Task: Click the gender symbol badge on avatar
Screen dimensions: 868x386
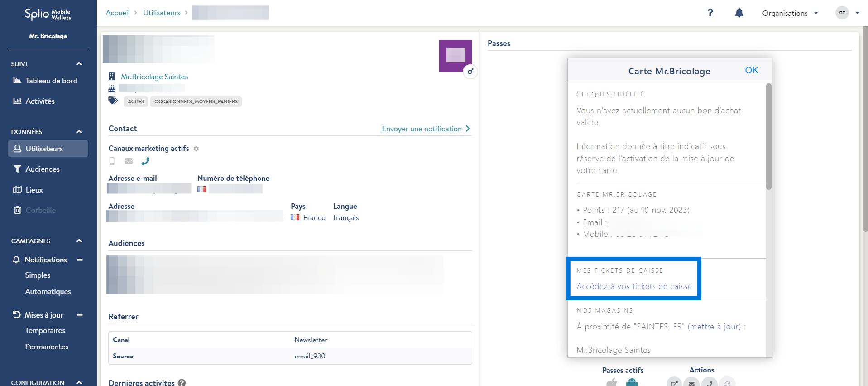Action: [x=470, y=72]
